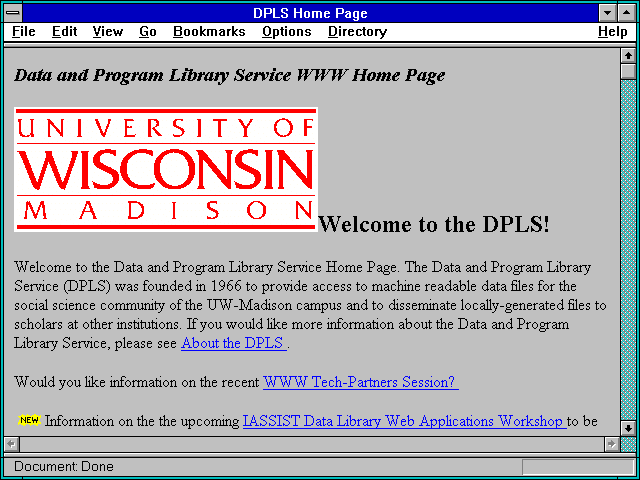Click the vertical scrollbar down arrow
This screenshot has height=480, width=640.
tap(628, 428)
